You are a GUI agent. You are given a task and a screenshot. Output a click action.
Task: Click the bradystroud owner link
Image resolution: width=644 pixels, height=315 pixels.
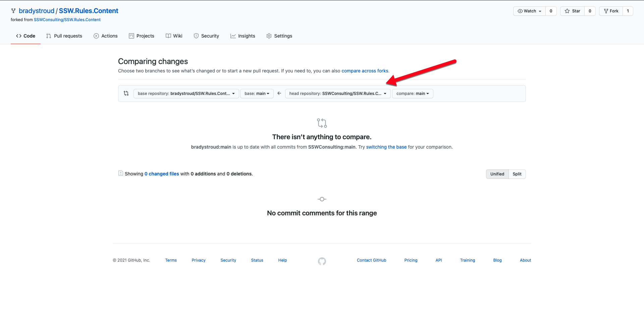tap(37, 11)
